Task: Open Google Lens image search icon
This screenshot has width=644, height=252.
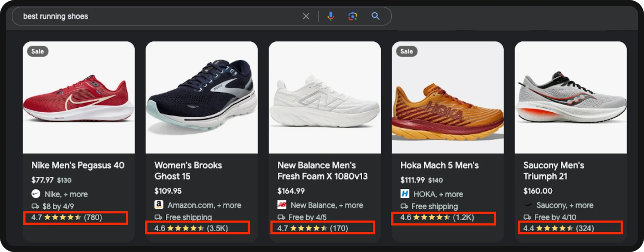Action: tap(353, 16)
